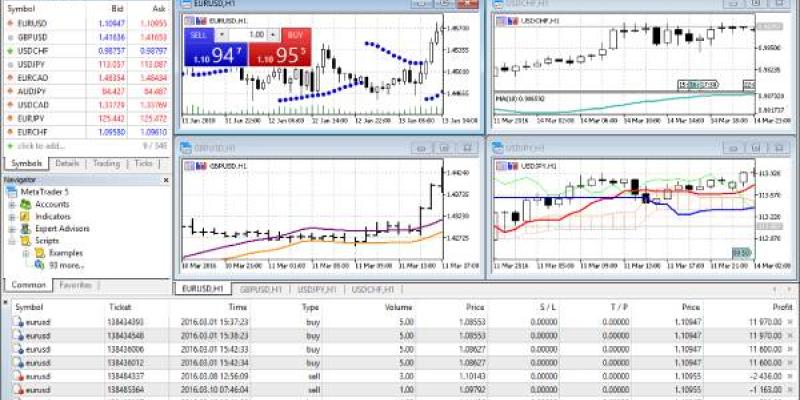The width and height of the screenshot is (800, 400).
Task: Click the Examples folder icon under Scripts
Action: click(x=40, y=253)
